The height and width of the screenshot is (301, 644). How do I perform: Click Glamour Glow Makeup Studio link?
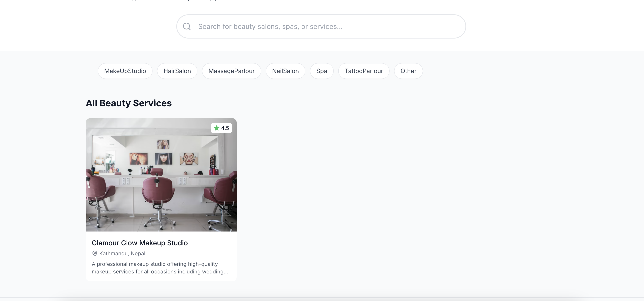[x=140, y=242]
